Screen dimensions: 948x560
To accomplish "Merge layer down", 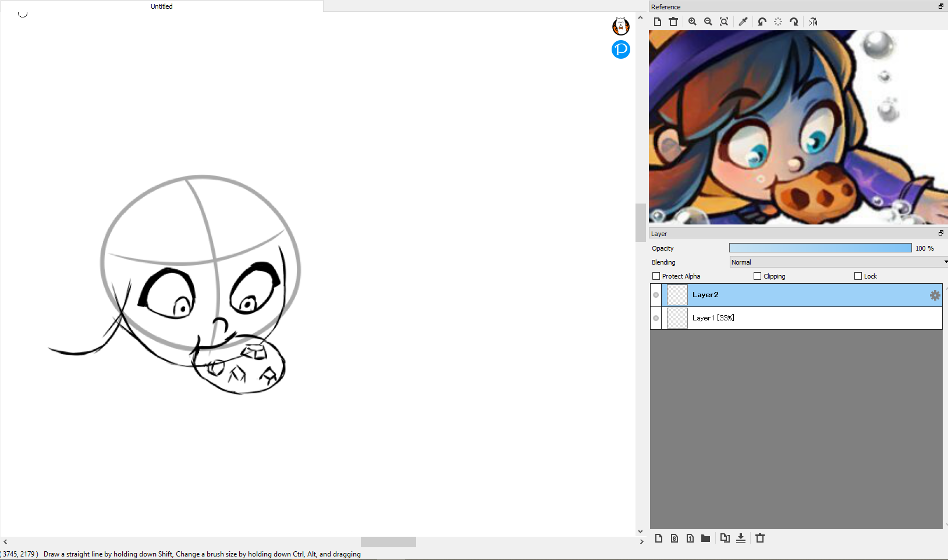I will click(x=741, y=538).
